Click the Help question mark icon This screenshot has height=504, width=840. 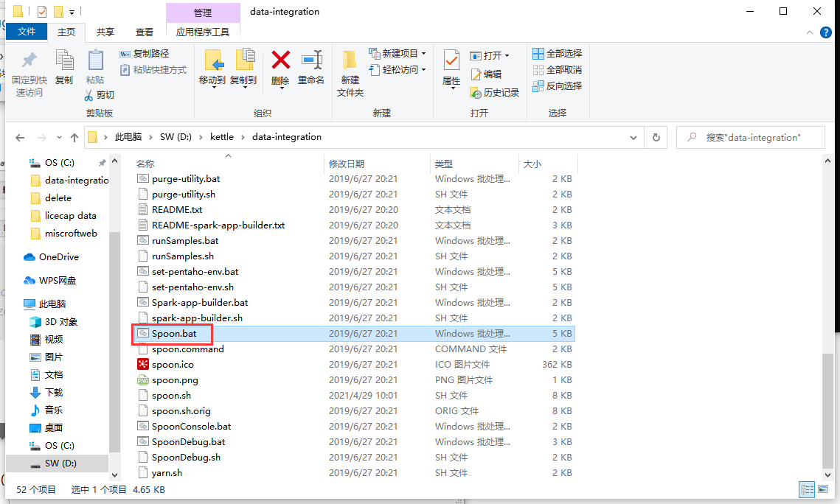tap(826, 32)
